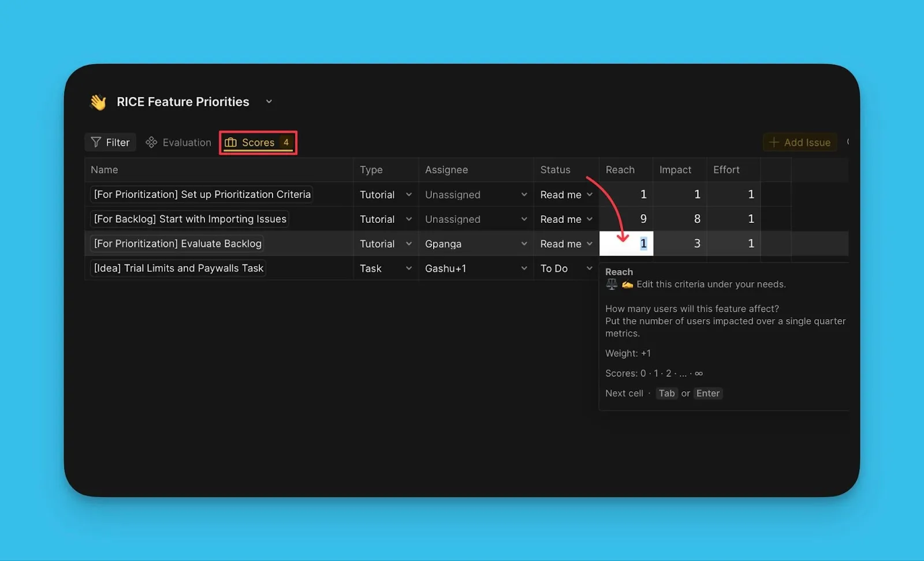Open Assignee dropdown for Gpanga row
924x561 pixels.
pyautogui.click(x=524, y=244)
